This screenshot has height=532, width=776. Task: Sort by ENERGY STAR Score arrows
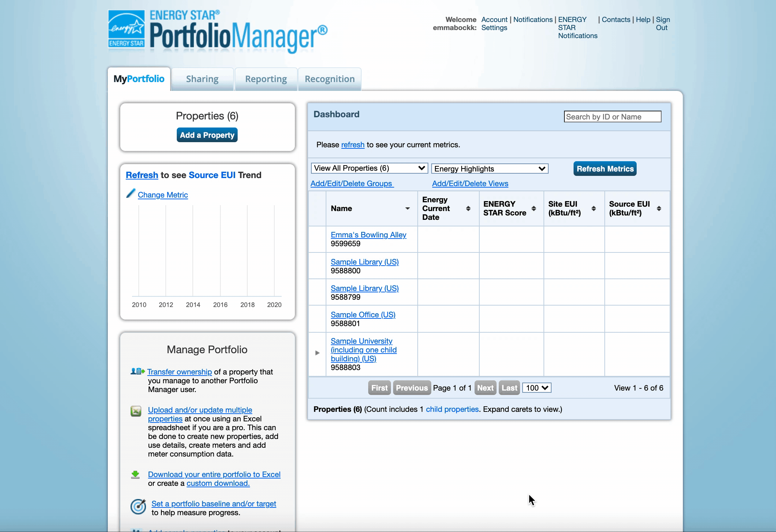(x=534, y=208)
